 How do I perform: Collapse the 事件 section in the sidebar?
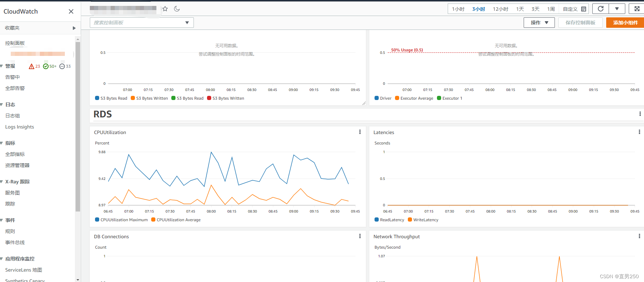pyautogui.click(x=2, y=220)
